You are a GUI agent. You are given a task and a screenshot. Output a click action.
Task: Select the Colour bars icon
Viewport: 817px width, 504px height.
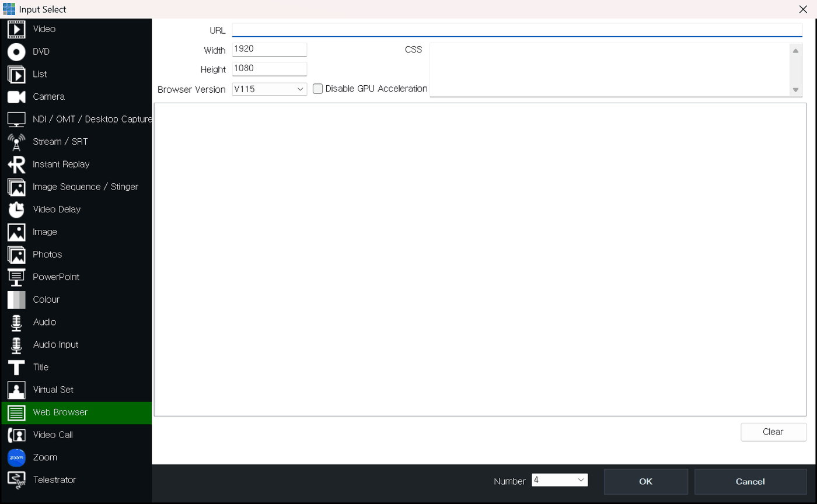pos(16,300)
